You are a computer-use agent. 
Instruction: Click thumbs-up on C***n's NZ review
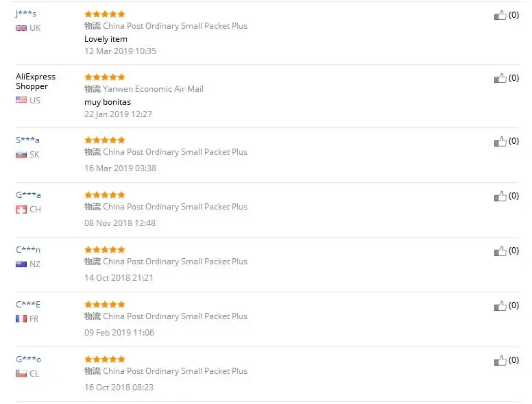(500, 251)
